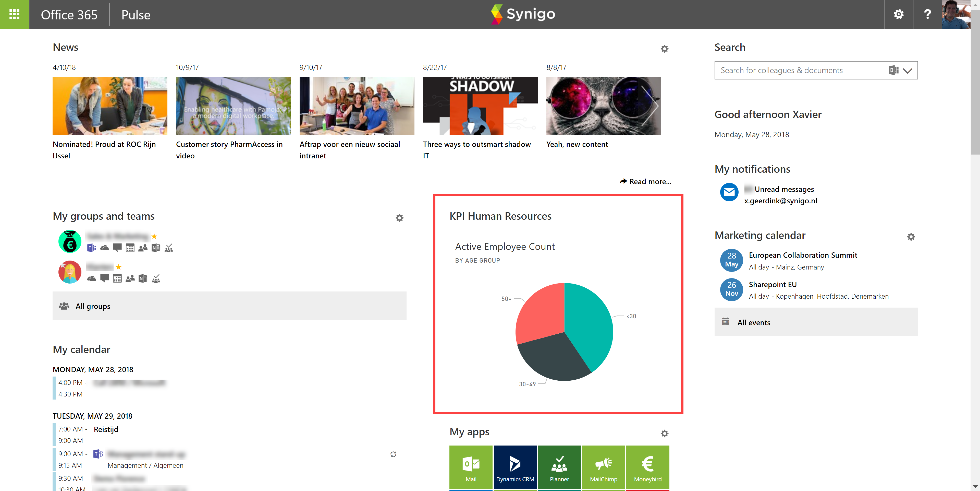Screen dimensions: 980x491
Task: Unfavorite the money-bag group star
Action: (x=154, y=236)
